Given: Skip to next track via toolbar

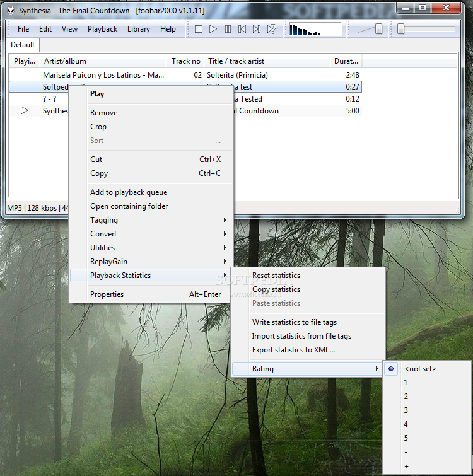Looking at the screenshot, I should [x=257, y=29].
